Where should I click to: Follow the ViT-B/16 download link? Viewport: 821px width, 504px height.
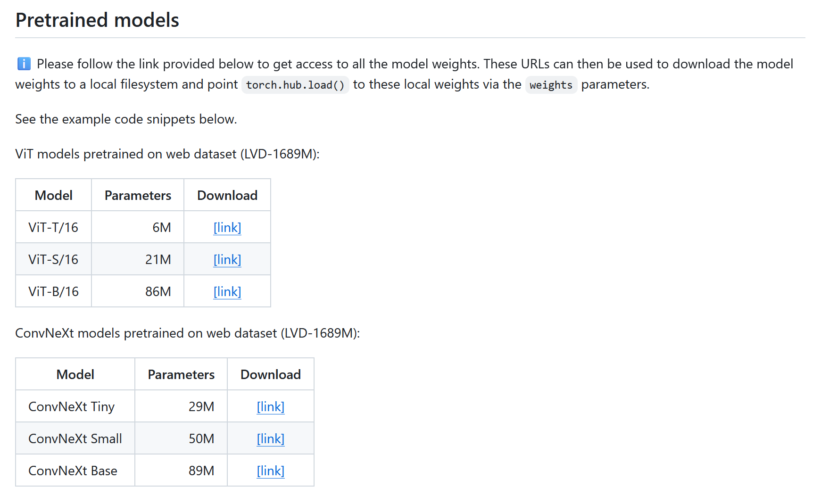click(227, 292)
